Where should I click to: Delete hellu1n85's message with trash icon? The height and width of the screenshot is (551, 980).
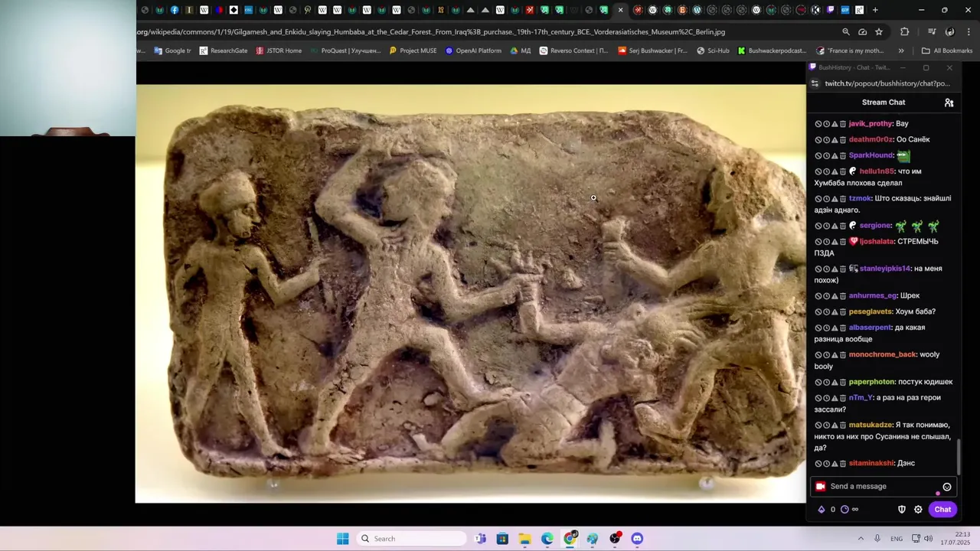842,171
